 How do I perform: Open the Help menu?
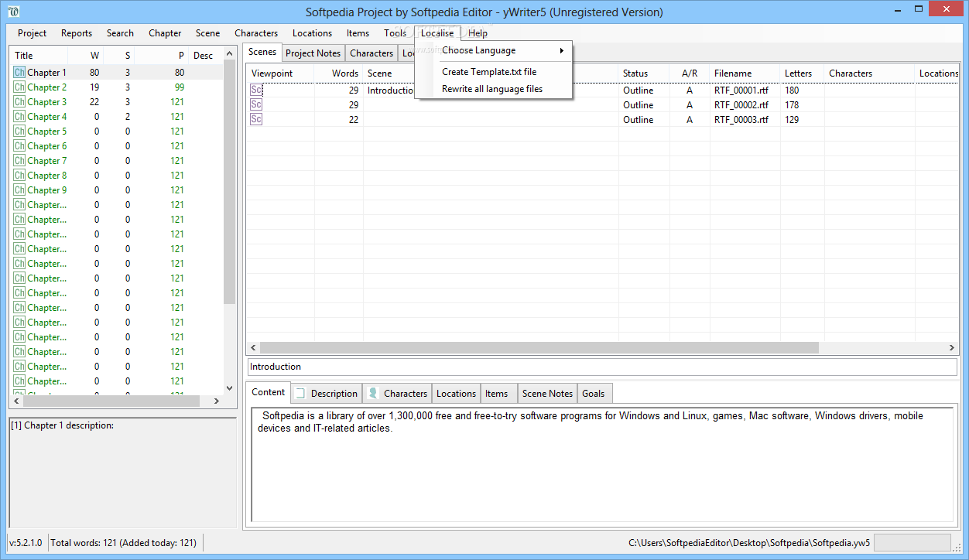(x=478, y=33)
